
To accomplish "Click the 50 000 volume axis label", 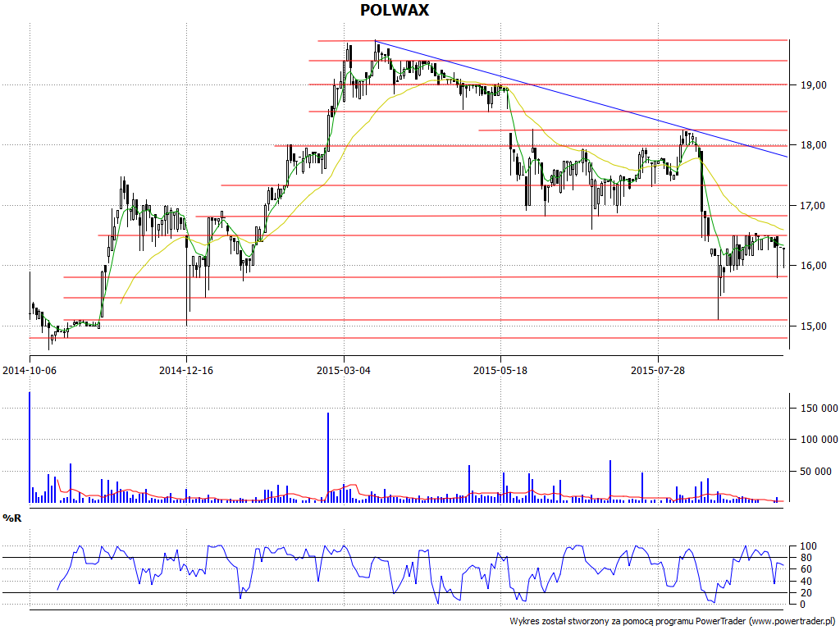I will click(816, 472).
